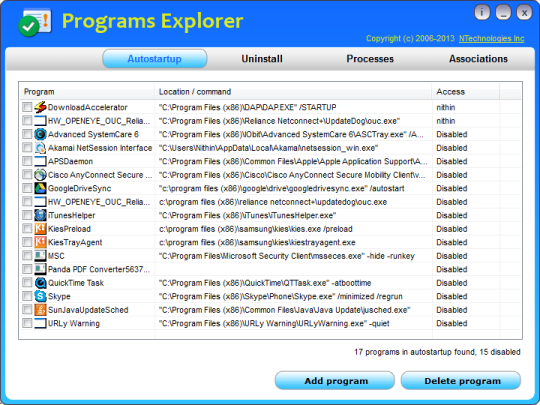Click the Skype icon

point(40,296)
